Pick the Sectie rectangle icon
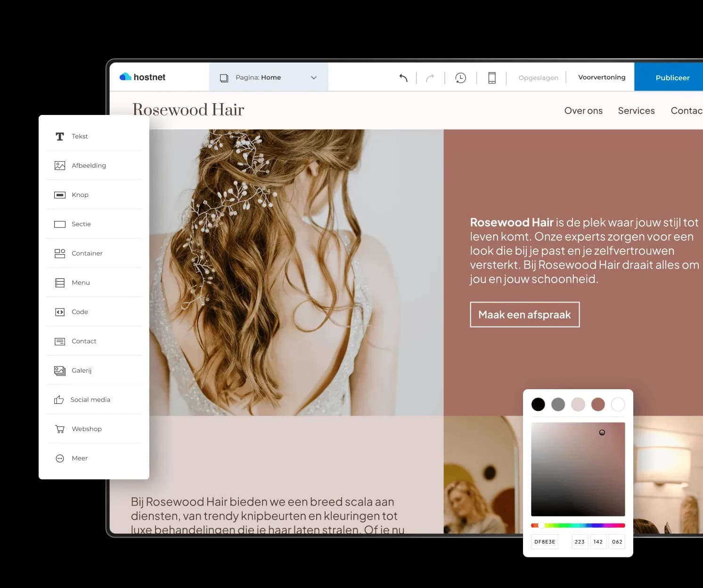 click(60, 224)
